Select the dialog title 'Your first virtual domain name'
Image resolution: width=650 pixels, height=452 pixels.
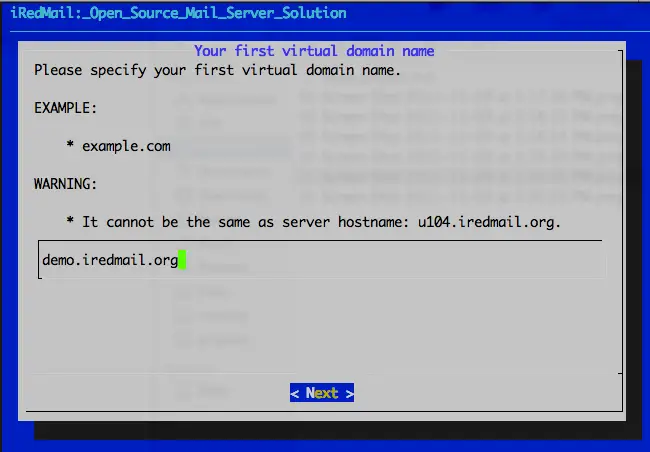(314, 50)
